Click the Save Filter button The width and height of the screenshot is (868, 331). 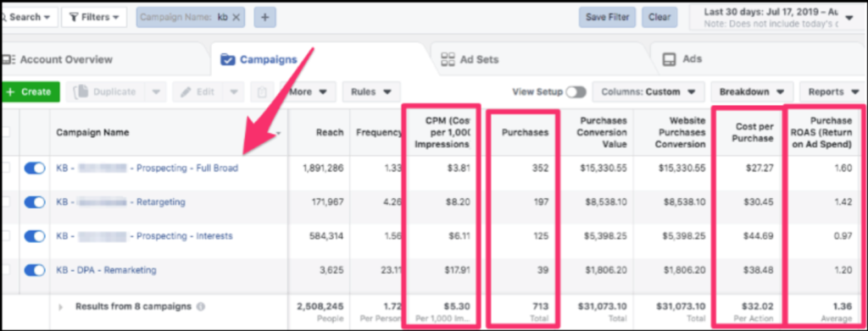[x=607, y=17]
